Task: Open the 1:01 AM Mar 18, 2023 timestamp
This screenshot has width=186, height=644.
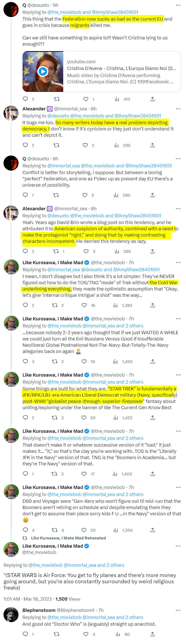Action: (x=28, y=599)
